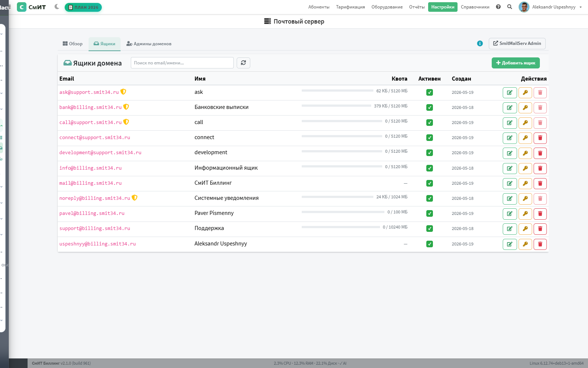Click status bar text СМИТ Биллинг v2.1.0
588x368 pixels.
(x=61, y=363)
